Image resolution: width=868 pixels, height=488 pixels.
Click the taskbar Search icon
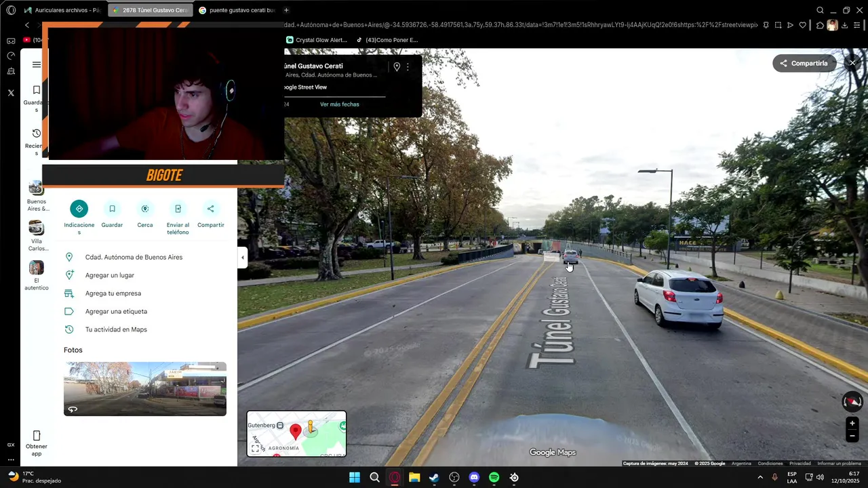point(374,477)
